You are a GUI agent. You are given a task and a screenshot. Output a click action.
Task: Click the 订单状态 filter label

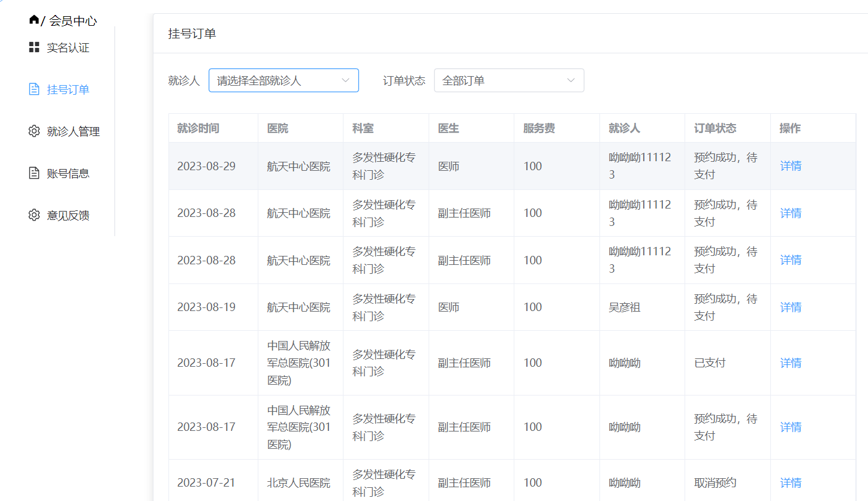(x=404, y=80)
